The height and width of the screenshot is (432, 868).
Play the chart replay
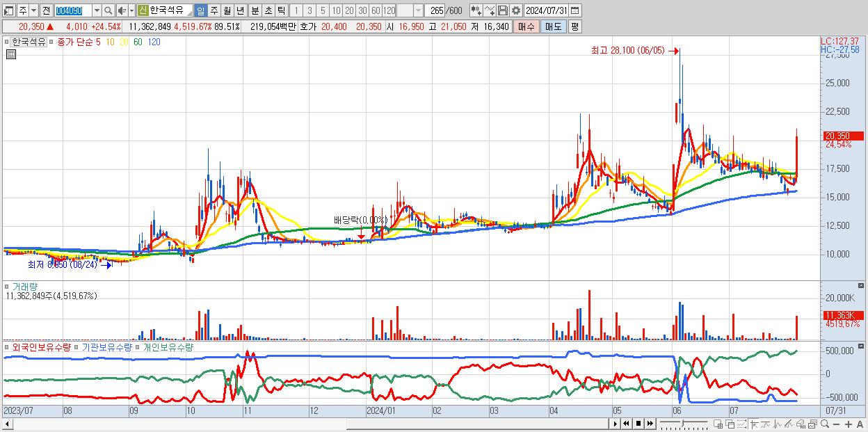[616, 424]
